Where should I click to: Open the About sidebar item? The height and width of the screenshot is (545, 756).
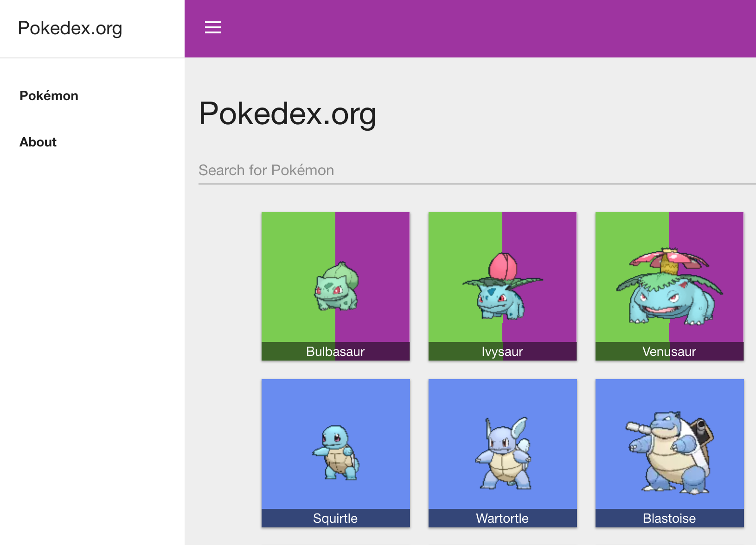(38, 142)
